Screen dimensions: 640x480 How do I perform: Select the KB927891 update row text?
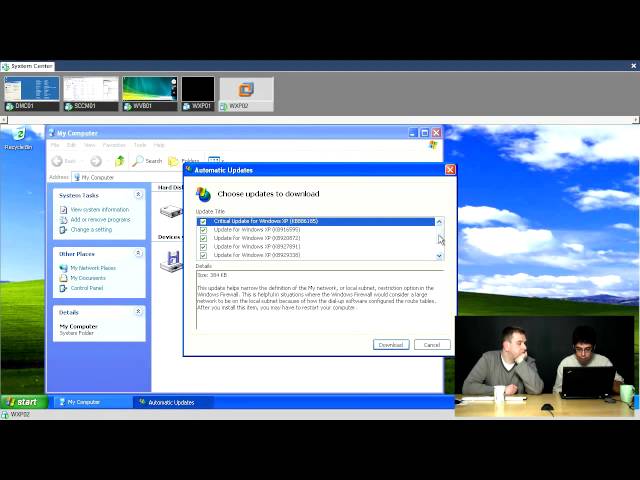point(257,247)
